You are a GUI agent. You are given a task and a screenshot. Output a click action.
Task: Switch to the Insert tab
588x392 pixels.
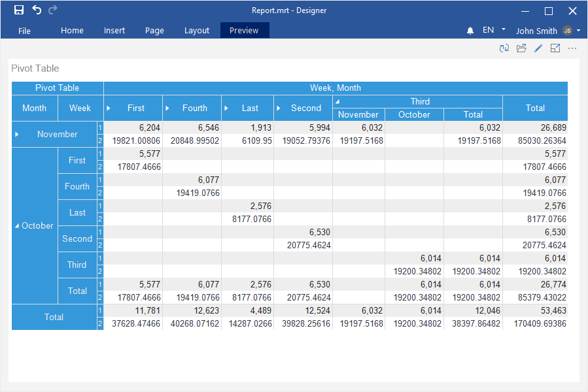(x=114, y=31)
